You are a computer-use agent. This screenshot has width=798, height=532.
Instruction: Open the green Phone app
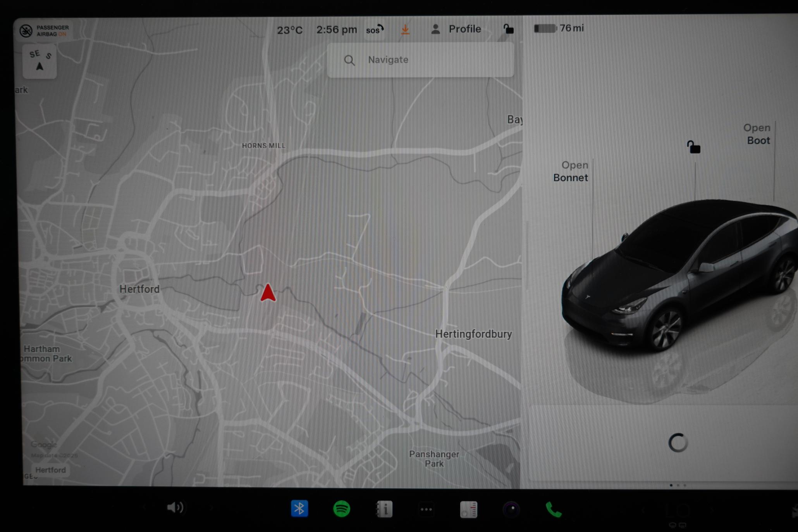pos(554,510)
